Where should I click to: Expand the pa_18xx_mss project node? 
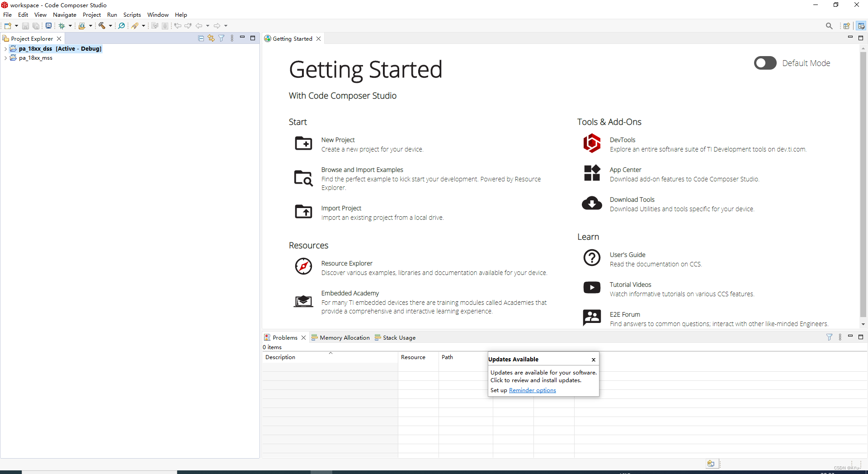pos(5,58)
